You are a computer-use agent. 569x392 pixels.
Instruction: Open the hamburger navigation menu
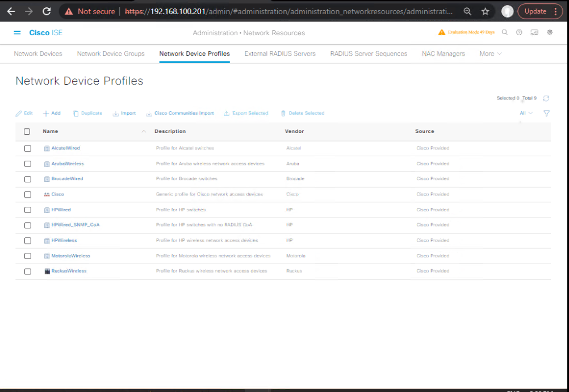[x=17, y=33]
